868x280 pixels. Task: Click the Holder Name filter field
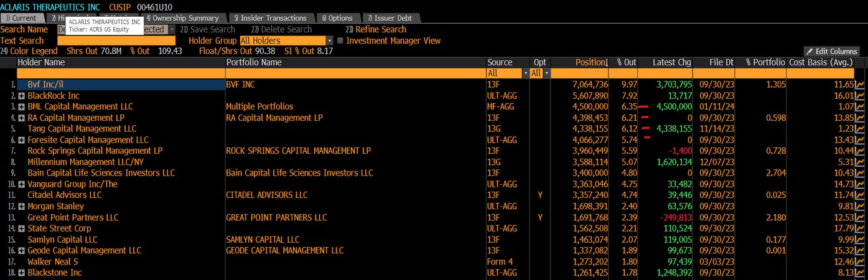pyautogui.click(x=120, y=73)
